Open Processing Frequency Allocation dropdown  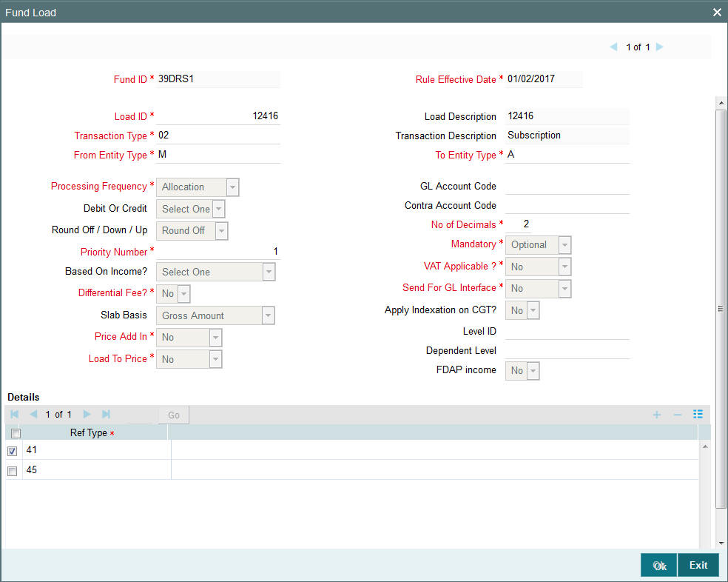pyautogui.click(x=198, y=187)
